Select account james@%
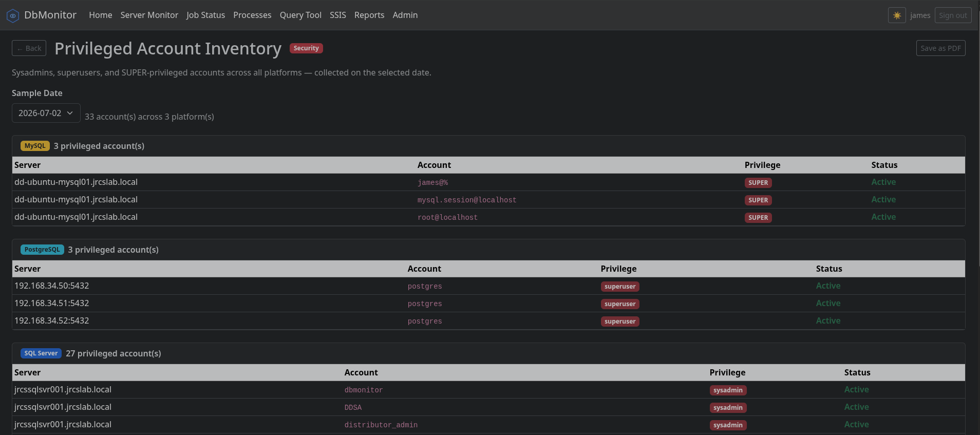The height and width of the screenshot is (435, 980). pyautogui.click(x=432, y=182)
